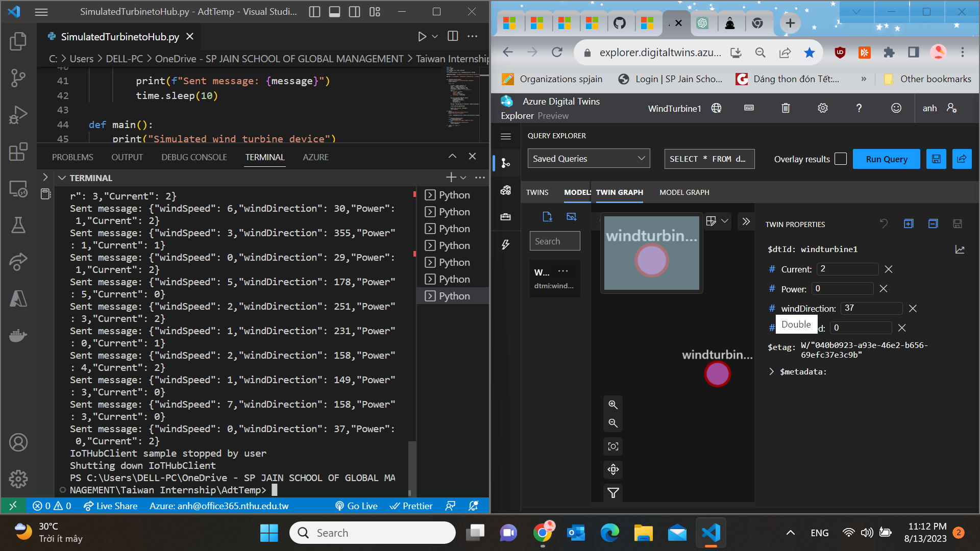This screenshot has height=551, width=980.
Task: Toggle VS Code panel layout
Action: (x=335, y=12)
